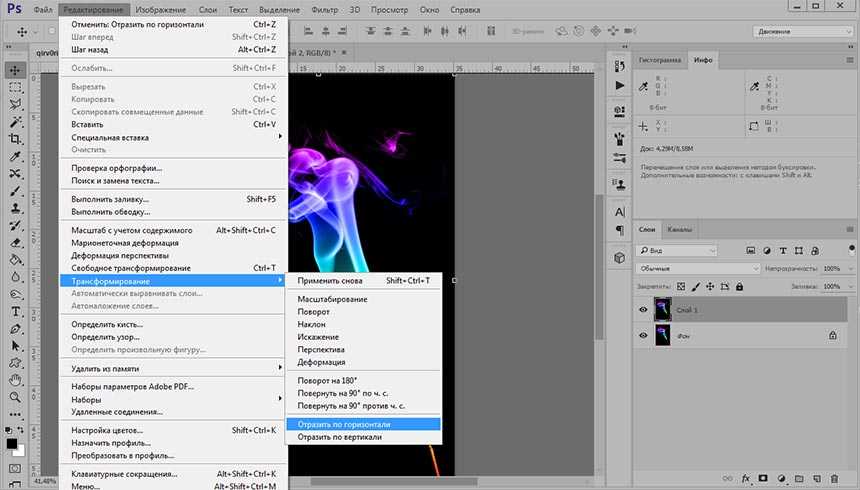Click the Слой 1 layer thumbnail

click(x=663, y=310)
